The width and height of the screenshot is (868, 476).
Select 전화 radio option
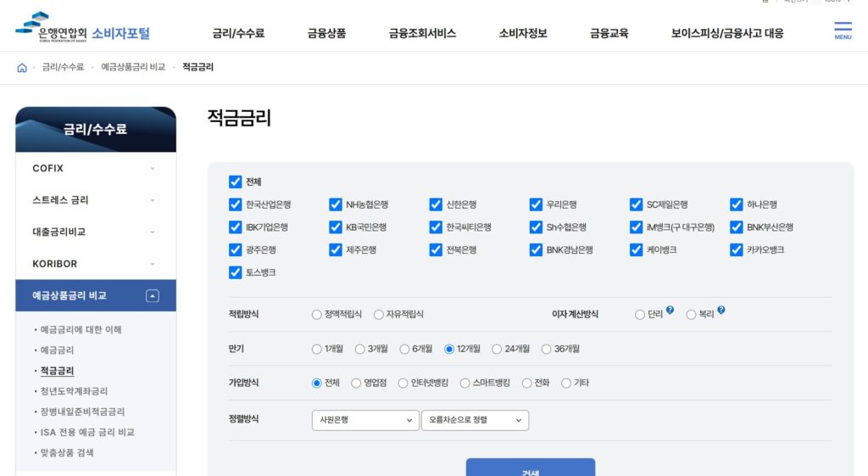pyautogui.click(x=527, y=383)
